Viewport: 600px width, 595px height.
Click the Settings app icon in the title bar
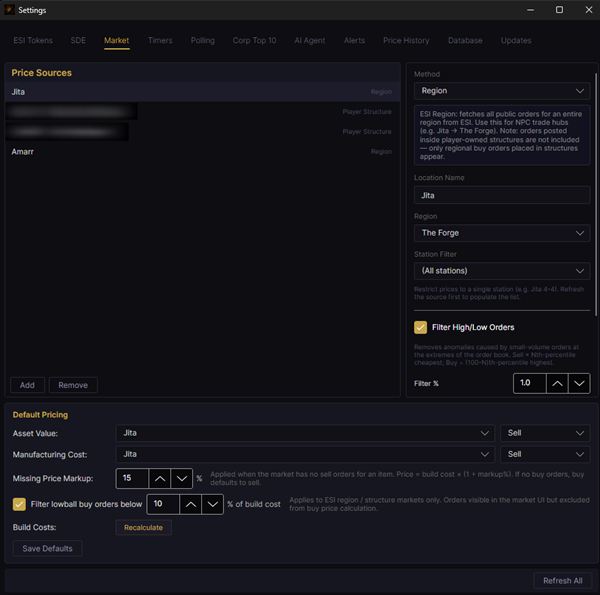[9, 10]
